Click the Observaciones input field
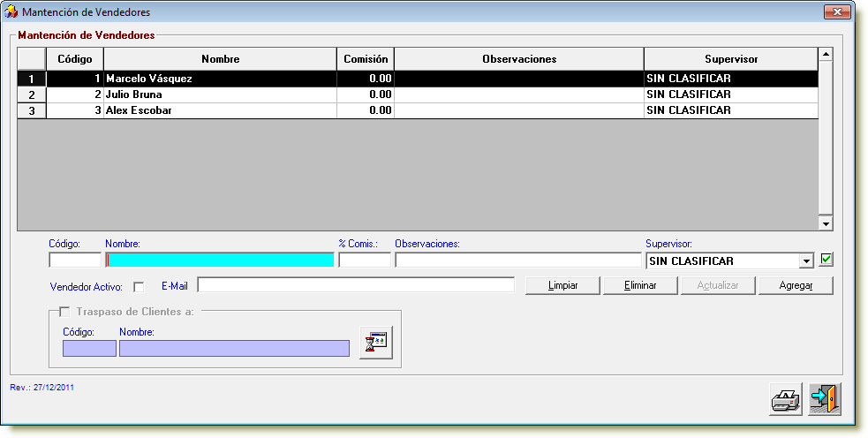Viewport: 868px width, 438px height. (518, 261)
